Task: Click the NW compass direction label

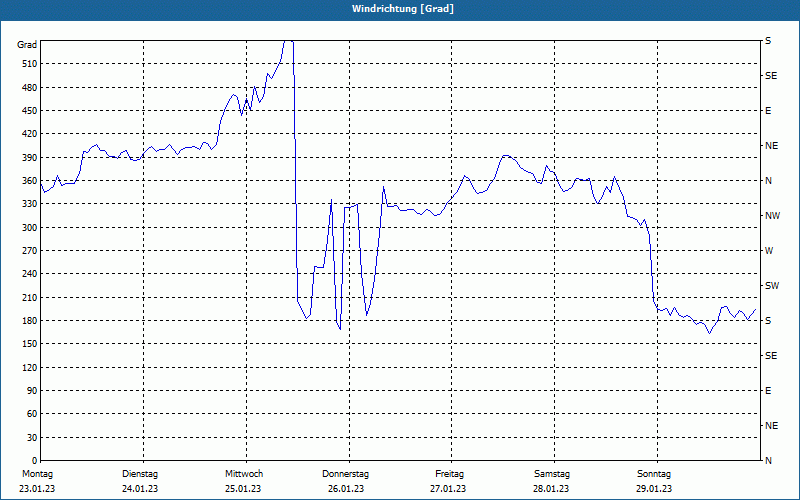Action: [772, 216]
